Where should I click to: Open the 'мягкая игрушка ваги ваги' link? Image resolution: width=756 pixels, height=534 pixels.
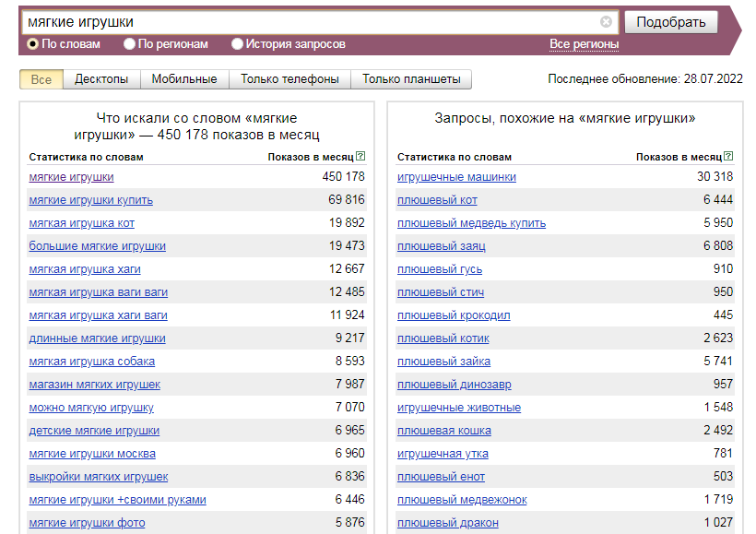coord(99,292)
